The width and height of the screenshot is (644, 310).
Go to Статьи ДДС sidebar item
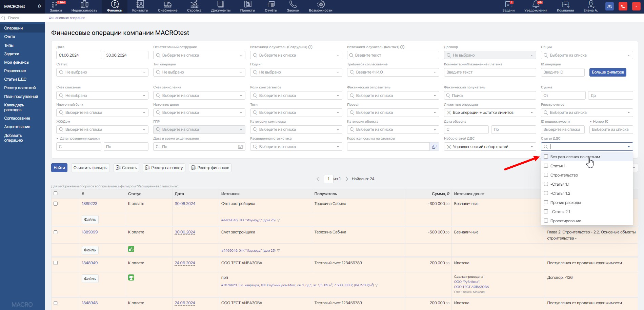click(x=15, y=79)
